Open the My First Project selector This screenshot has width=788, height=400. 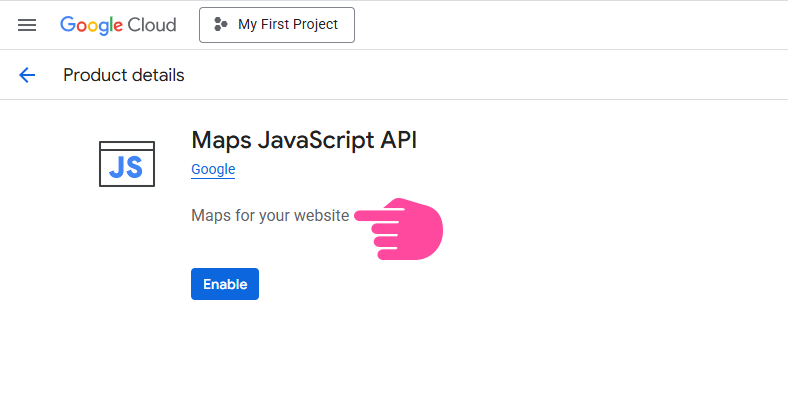(277, 25)
